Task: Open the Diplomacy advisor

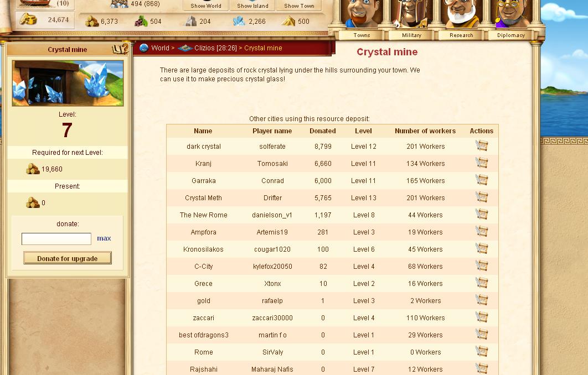Action: coord(510,19)
